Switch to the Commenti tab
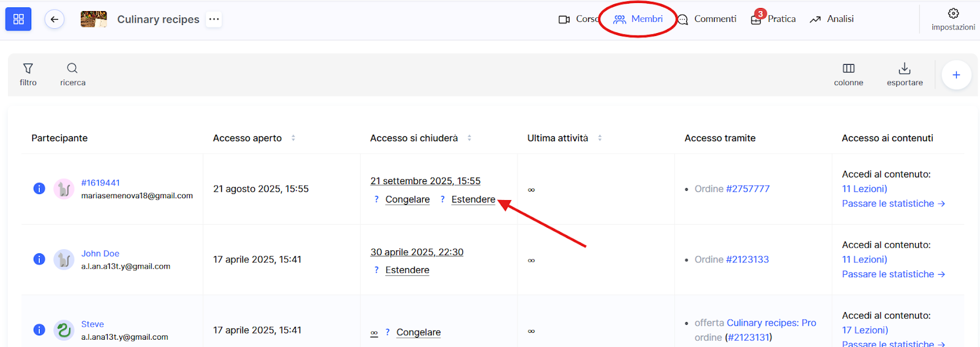Screen dimensions: 980x347 coord(707,19)
